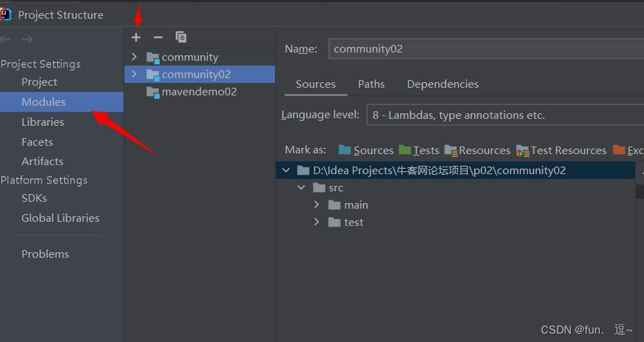Open Facets in the sidebar
The image size is (644, 342).
click(x=37, y=142)
